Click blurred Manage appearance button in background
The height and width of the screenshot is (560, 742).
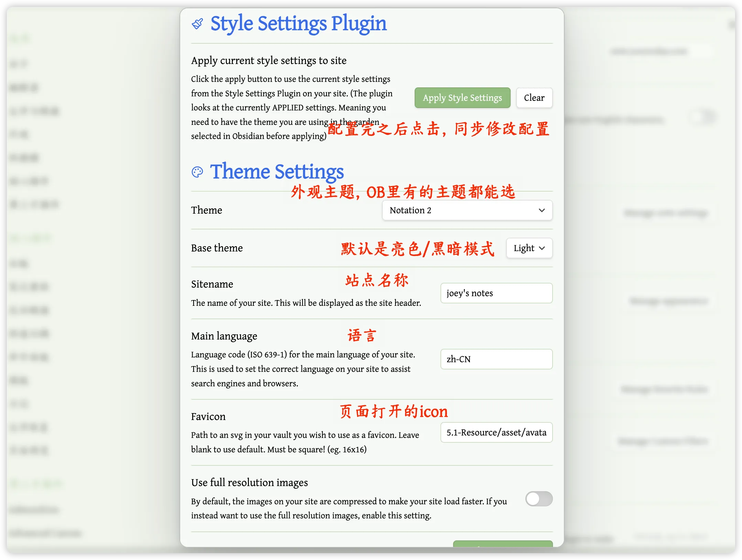(668, 301)
